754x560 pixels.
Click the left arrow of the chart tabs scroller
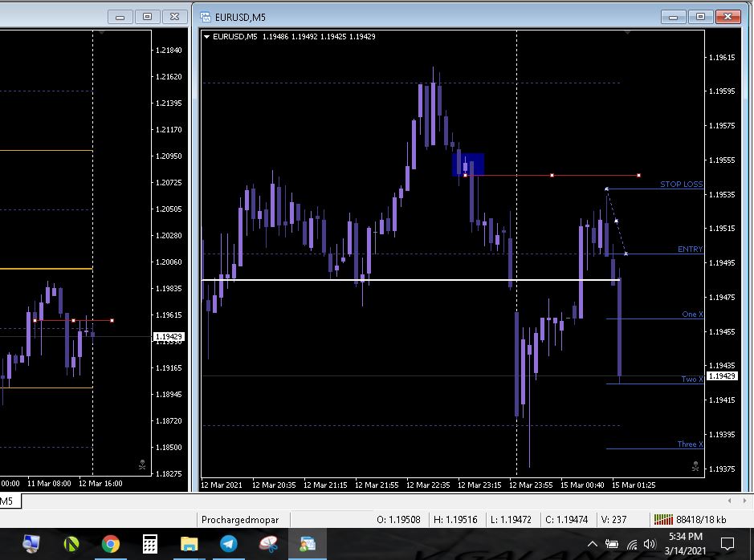pos(729,501)
